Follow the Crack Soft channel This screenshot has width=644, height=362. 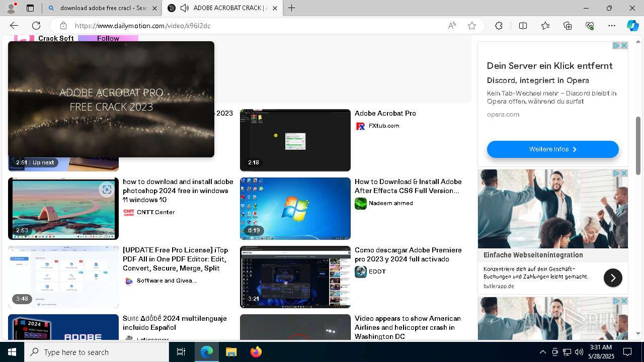click(x=108, y=38)
